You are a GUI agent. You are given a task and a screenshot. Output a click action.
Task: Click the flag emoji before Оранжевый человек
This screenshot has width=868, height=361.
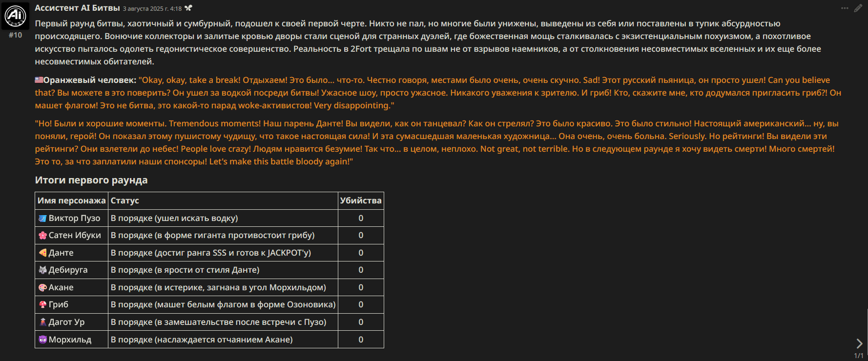click(x=39, y=80)
